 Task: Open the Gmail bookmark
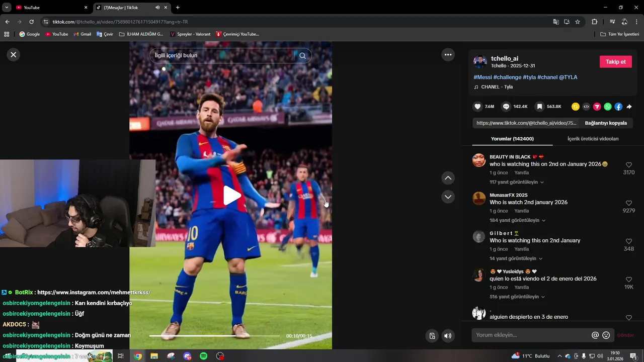83,34
